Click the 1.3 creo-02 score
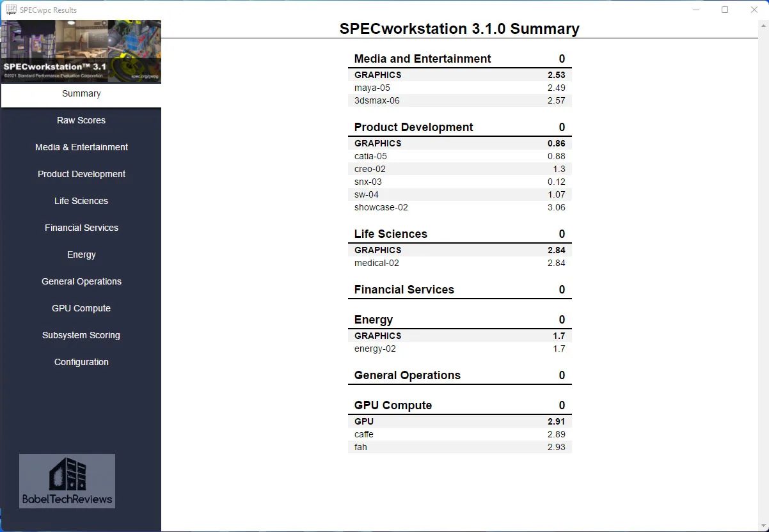 pos(559,169)
